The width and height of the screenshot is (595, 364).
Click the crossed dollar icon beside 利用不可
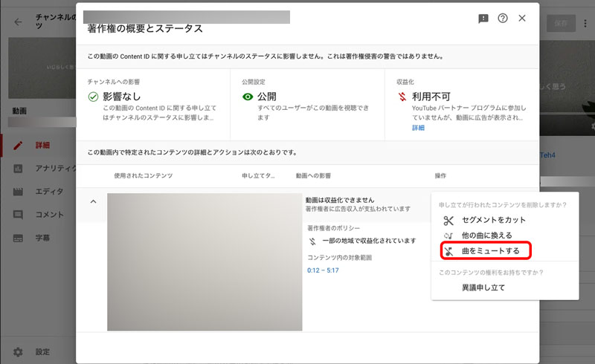(402, 97)
